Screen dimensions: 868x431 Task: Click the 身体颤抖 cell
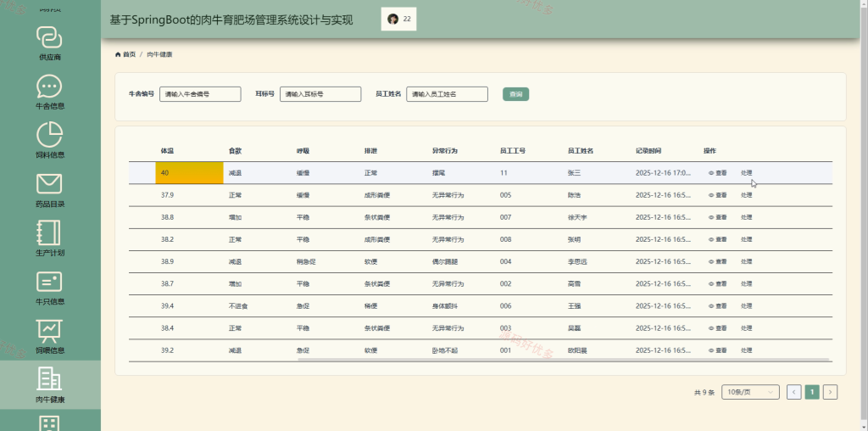(445, 305)
